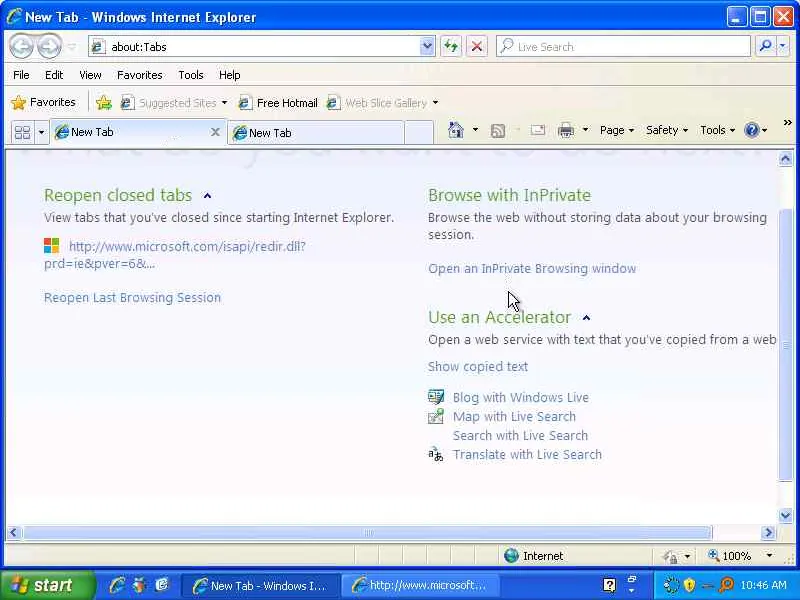The height and width of the screenshot is (600, 800).
Task: Click Reopen Last Browsing Session link
Action: (x=132, y=297)
